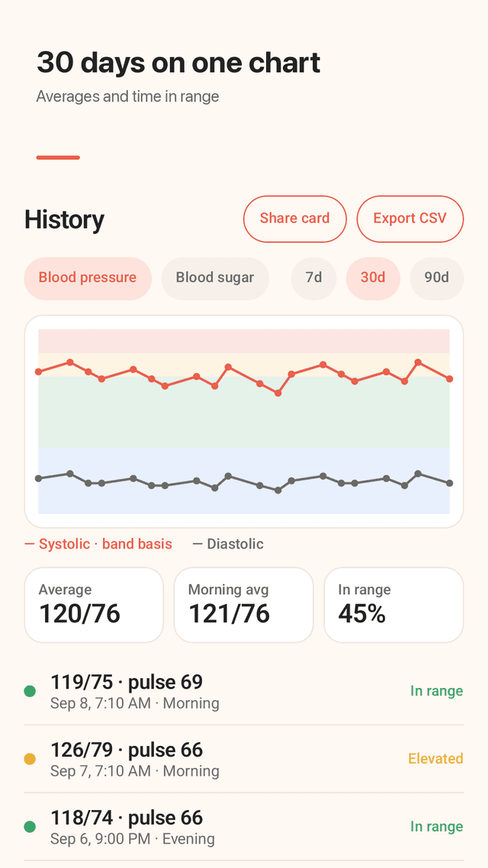Select the Blood pressure chip
Image resolution: width=488 pixels, height=868 pixels.
point(88,278)
